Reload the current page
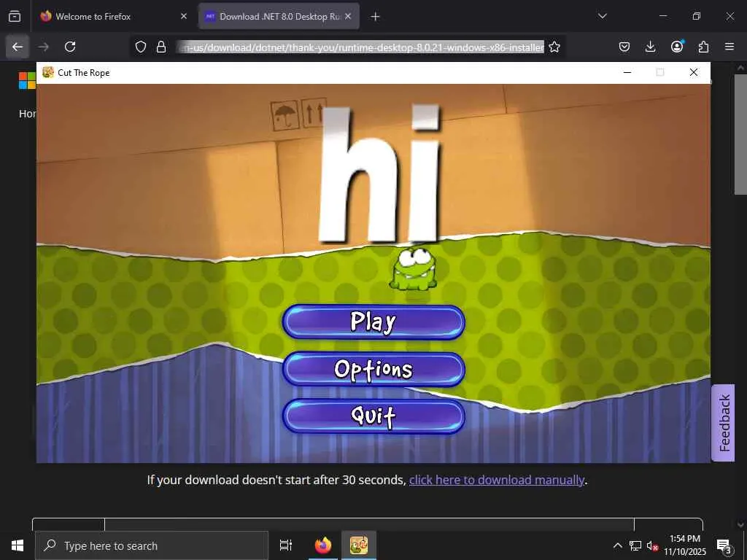Viewport: 747px width, 560px height. pos(70,47)
